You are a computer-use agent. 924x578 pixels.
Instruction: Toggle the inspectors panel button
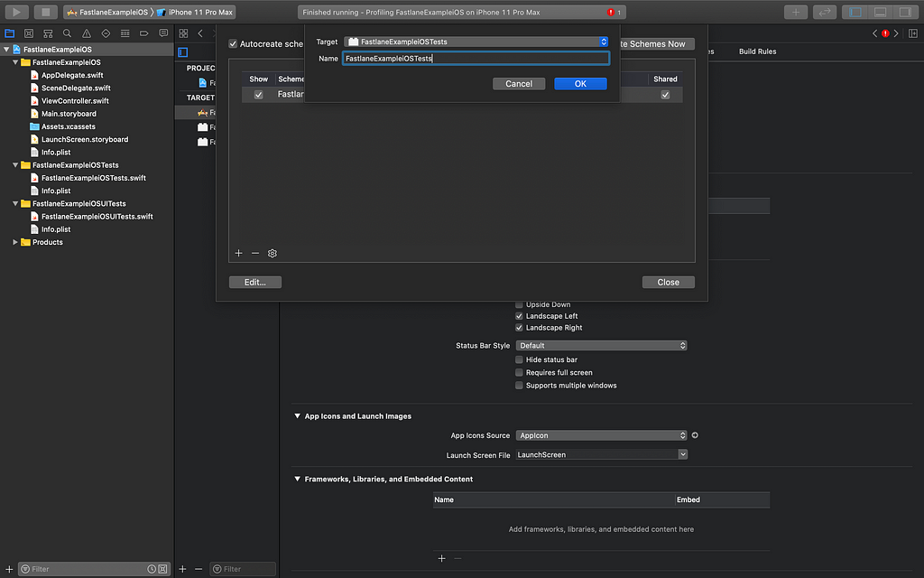[905, 12]
